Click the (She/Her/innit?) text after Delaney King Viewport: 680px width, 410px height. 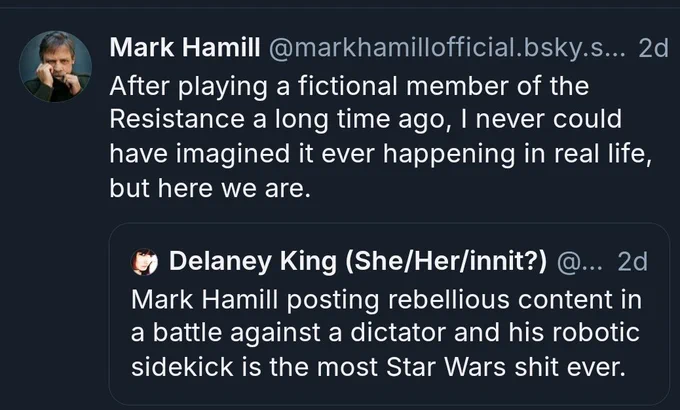pos(446,261)
